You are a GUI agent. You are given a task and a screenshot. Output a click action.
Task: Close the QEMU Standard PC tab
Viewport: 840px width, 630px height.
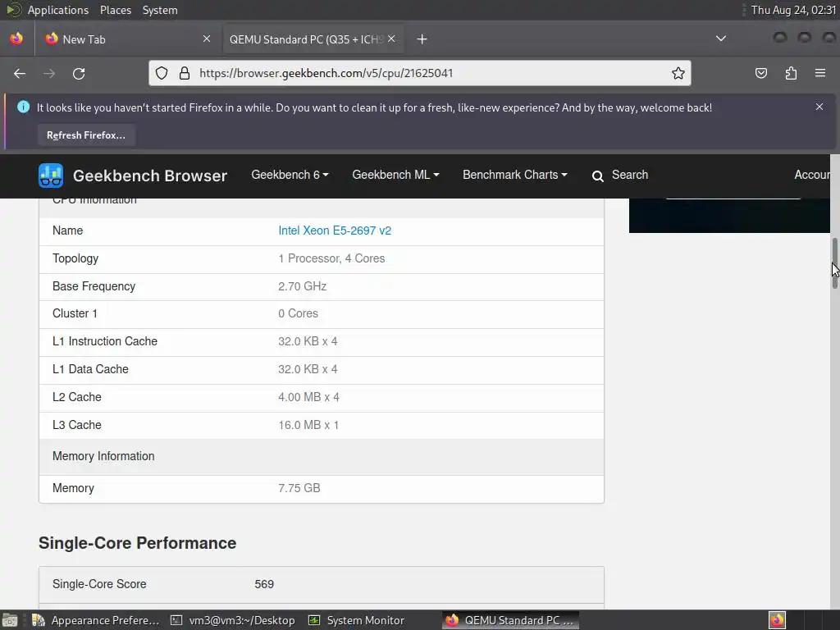(x=391, y=39)
